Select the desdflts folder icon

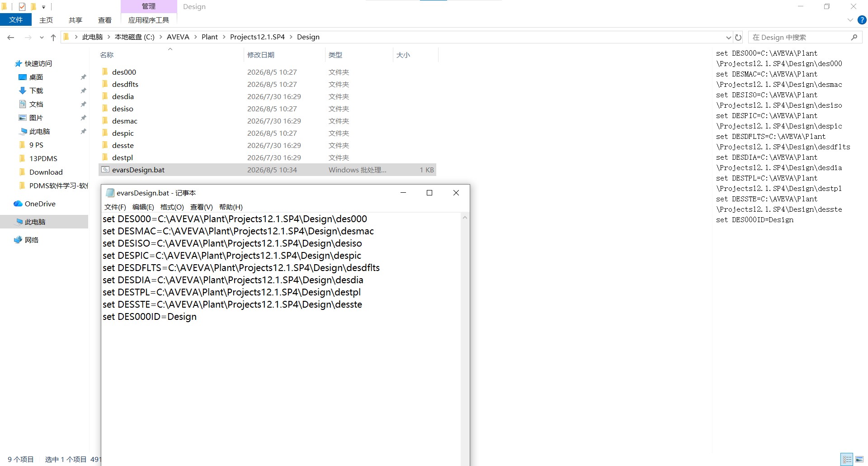pos(105,84)
